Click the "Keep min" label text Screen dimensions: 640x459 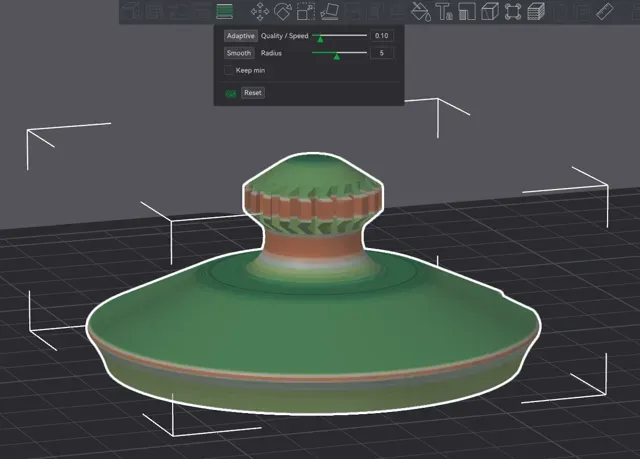(250, 71)
